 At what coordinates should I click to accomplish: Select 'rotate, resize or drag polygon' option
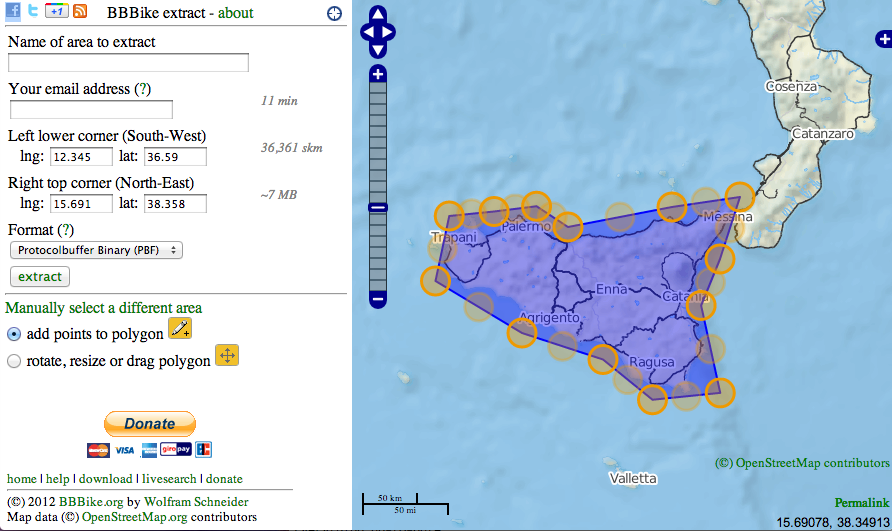point(14,361)
